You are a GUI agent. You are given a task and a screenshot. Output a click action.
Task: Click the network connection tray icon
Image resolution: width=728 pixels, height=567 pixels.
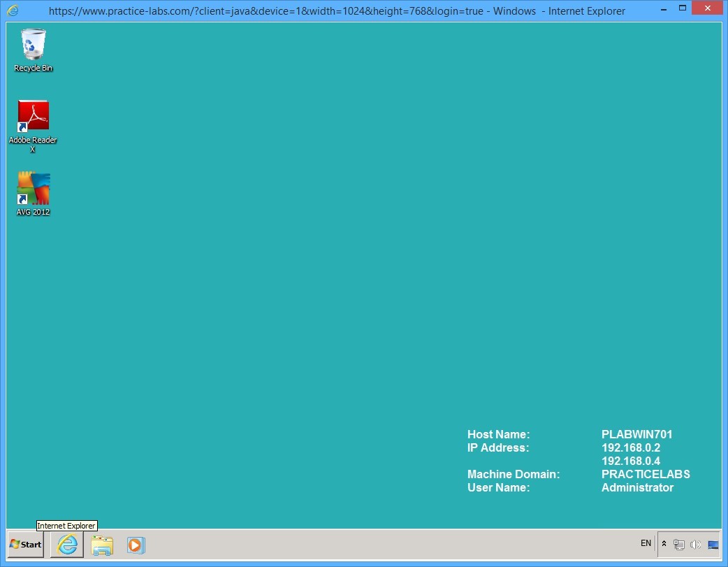[x=678, y=545]
